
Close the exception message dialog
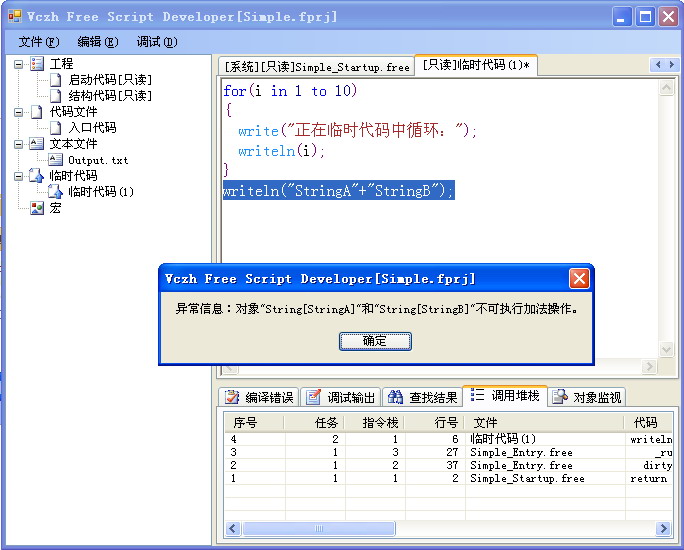[x=579, y=279]
